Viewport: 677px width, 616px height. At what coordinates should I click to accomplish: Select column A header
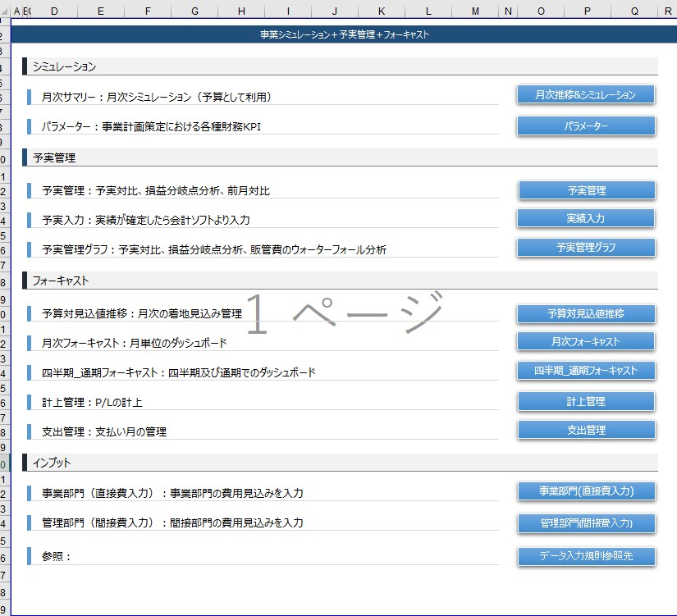point(16,11)
